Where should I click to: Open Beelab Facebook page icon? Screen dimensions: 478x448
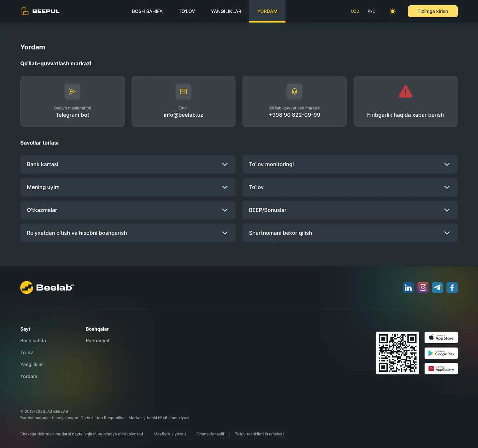tap(452, 288)
